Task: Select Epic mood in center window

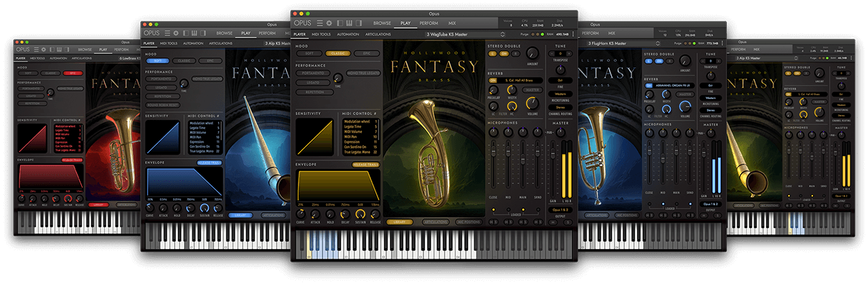Action: tap(367, 53)
